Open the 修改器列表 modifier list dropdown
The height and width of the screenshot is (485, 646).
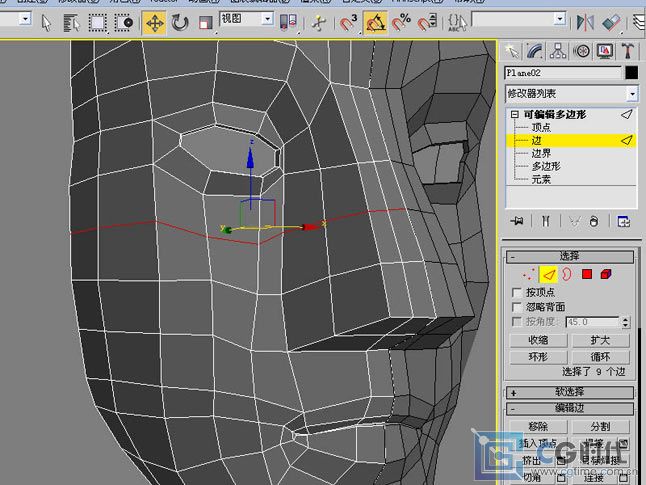(571, 94)
